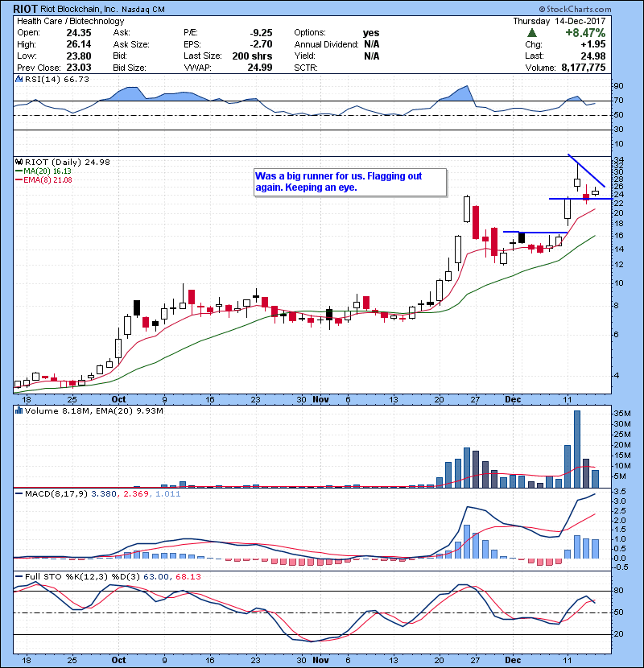Viewport: 644px width, 668px height.
Task: Select the Prev Close value 23.03
Action: [x=79, y=68]
